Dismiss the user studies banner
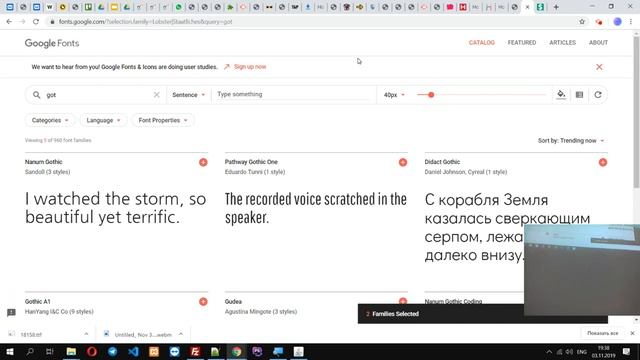640x360 pixels. [599, 67]
